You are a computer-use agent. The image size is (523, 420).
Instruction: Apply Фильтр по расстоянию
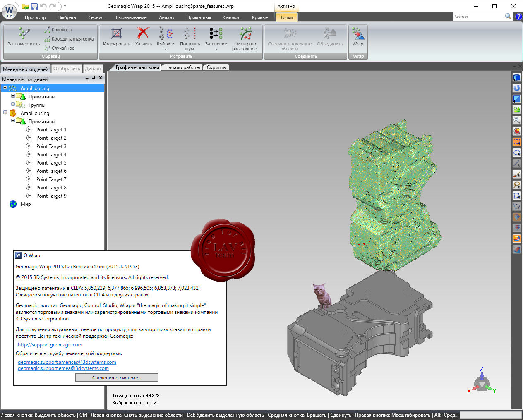coord(245,38)
